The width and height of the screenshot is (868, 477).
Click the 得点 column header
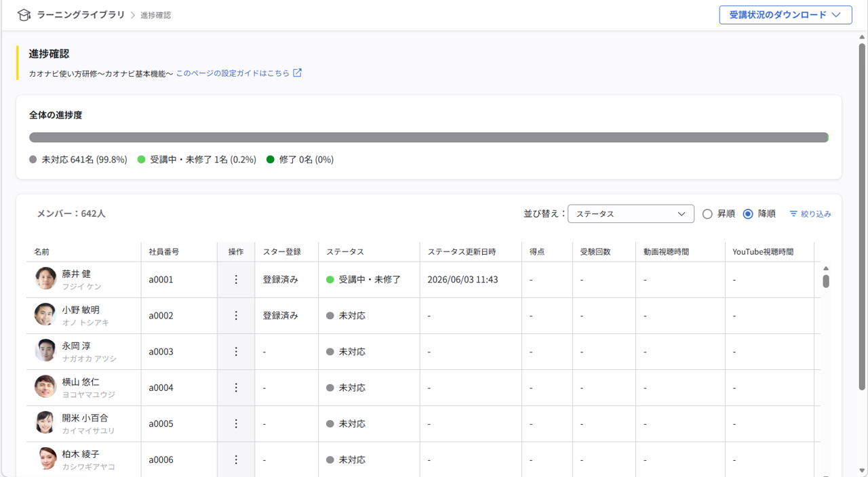[537, 252]
